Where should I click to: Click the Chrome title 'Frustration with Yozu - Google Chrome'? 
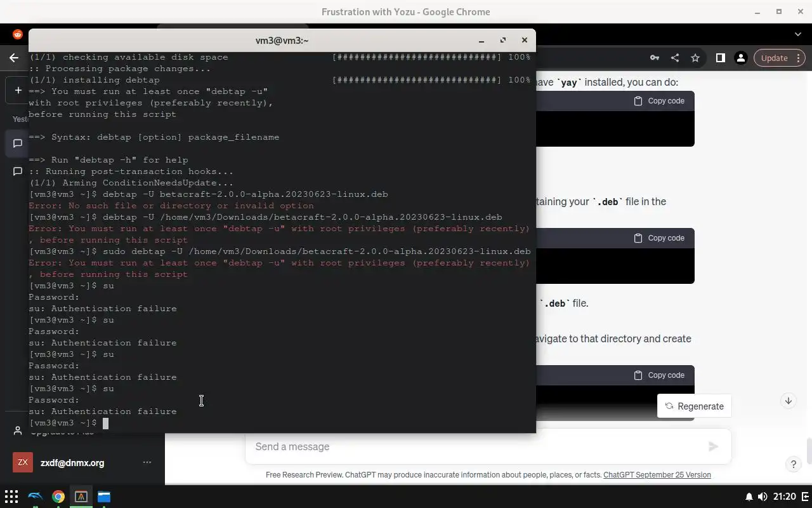pos(406,11)
